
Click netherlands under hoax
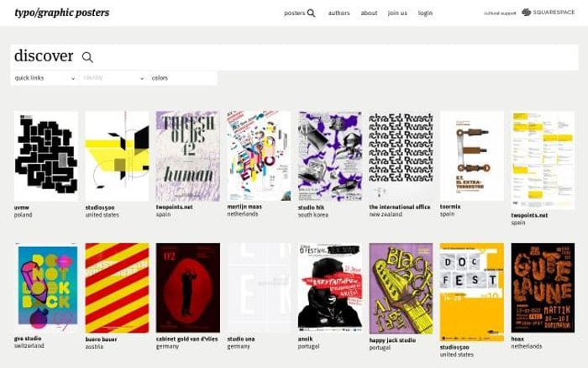(x=526, y=346)
